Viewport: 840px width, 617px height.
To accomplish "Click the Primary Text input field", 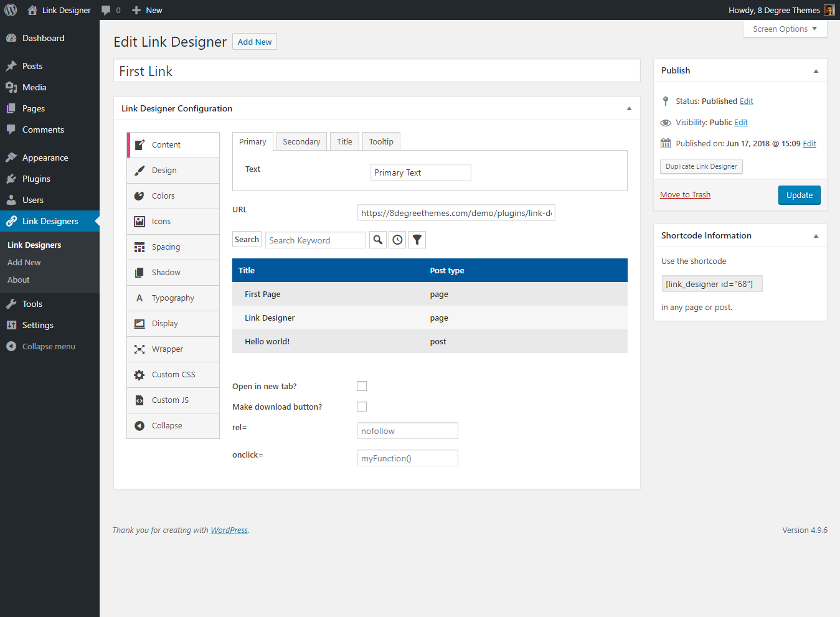I will point(421,172).
